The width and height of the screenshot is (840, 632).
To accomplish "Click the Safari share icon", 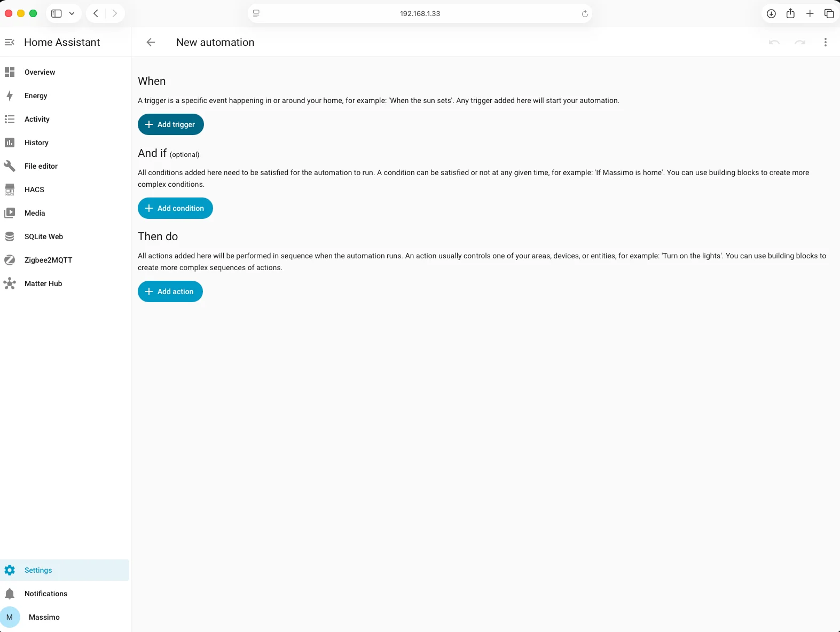I will (x=790, y=13).
